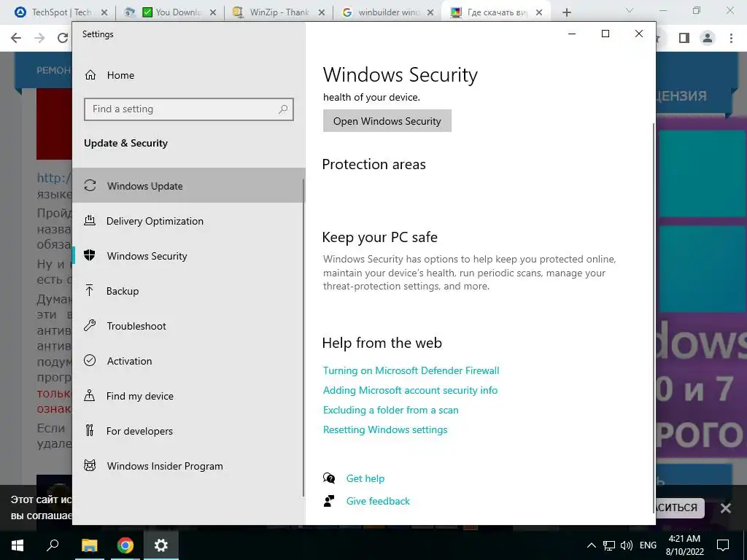747x560 pixels.
Task: Toggle Chrome's side panel icon
Action: click(x=684, y=38)
